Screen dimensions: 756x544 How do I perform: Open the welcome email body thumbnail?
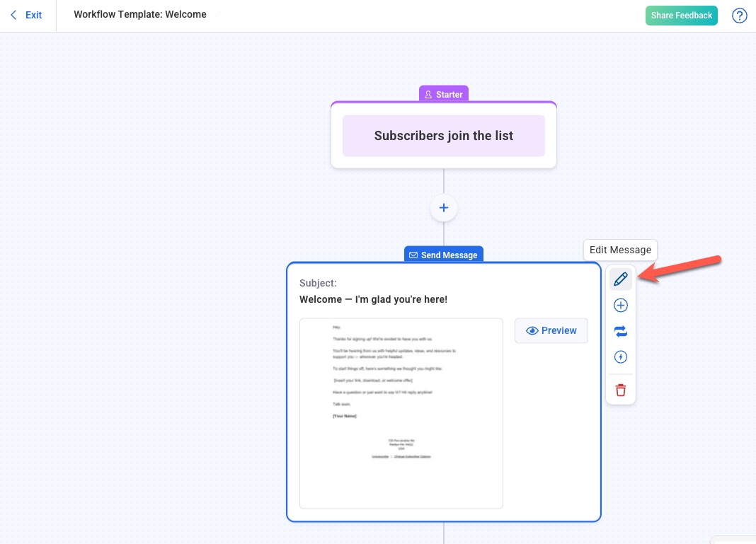click(x=401, y=413)
